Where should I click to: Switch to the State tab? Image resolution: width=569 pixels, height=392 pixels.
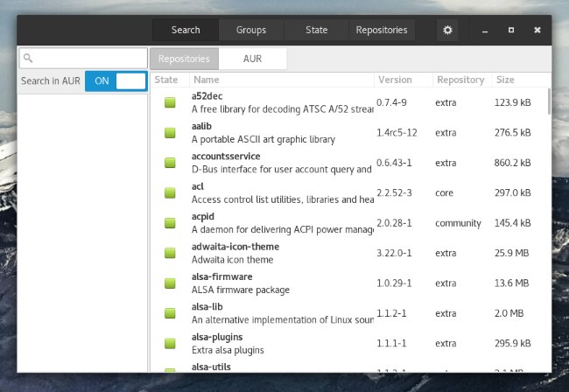(316, 30)
